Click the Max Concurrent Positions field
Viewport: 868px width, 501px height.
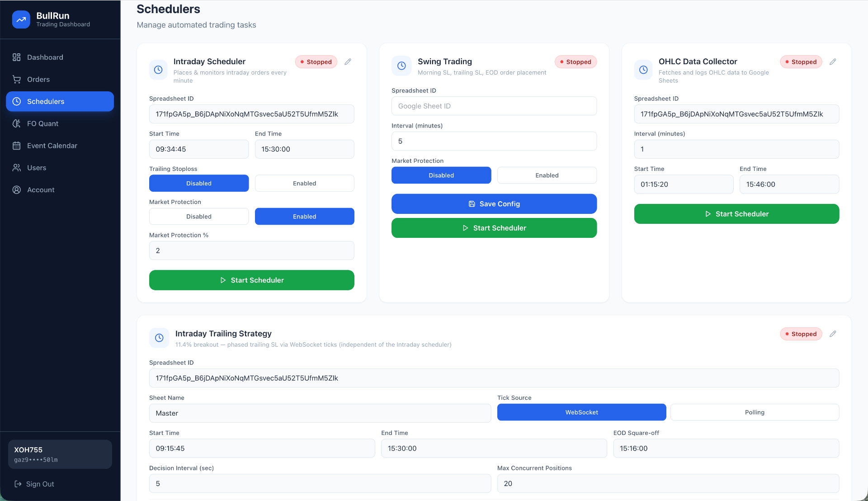tap(668, 483)
